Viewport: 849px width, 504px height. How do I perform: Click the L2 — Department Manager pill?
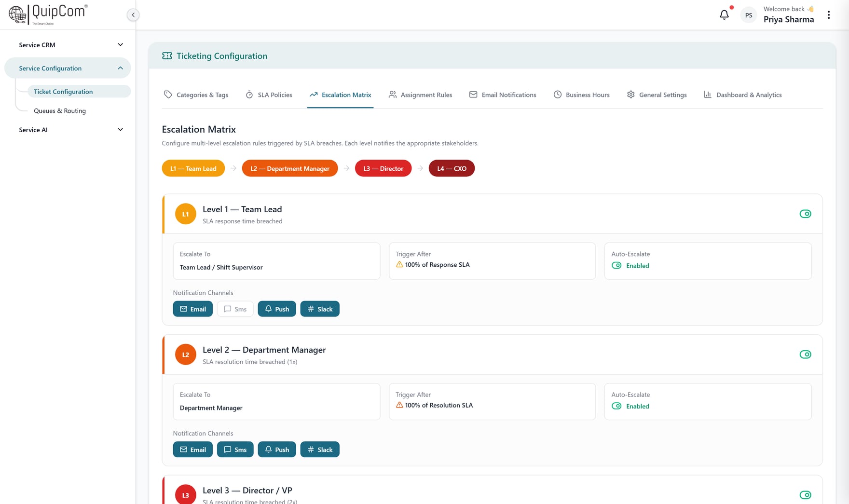point(290,168)
